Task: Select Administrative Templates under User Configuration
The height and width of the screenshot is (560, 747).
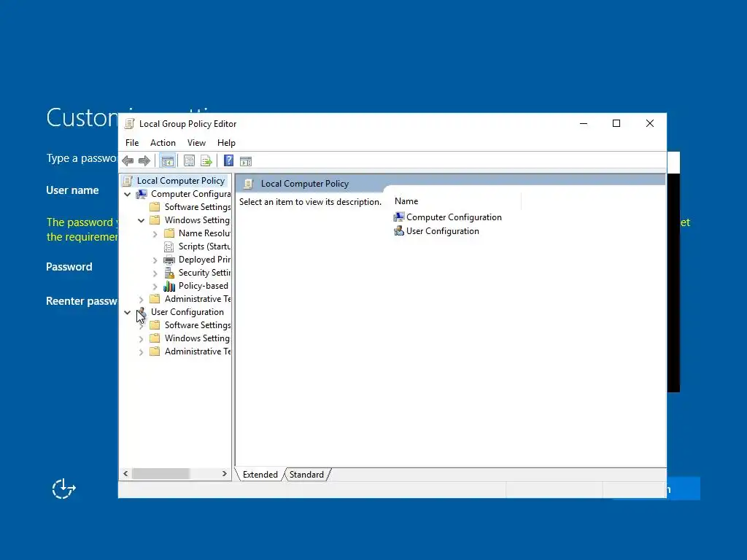Action: (197, 351)
